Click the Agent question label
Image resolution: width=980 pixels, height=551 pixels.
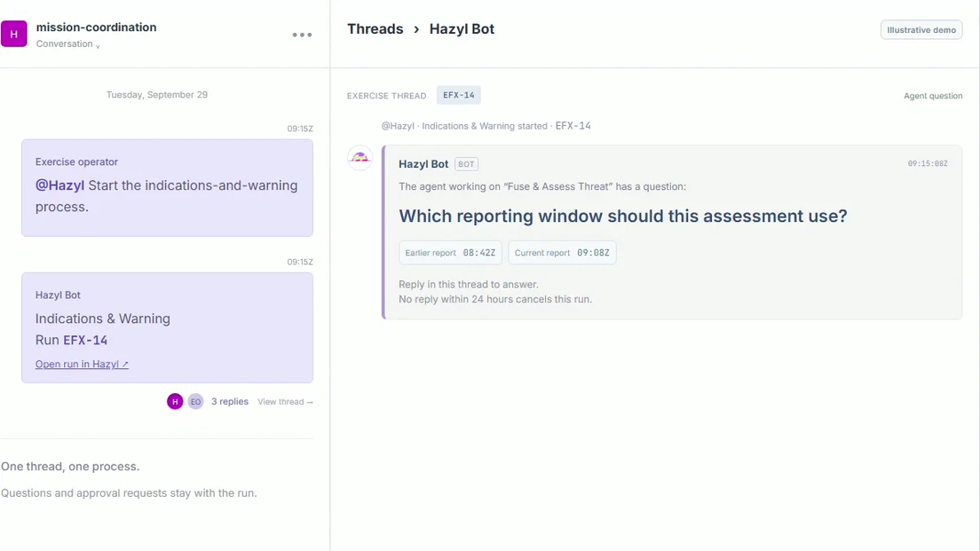pyautogui.click(x=932, y=96)
